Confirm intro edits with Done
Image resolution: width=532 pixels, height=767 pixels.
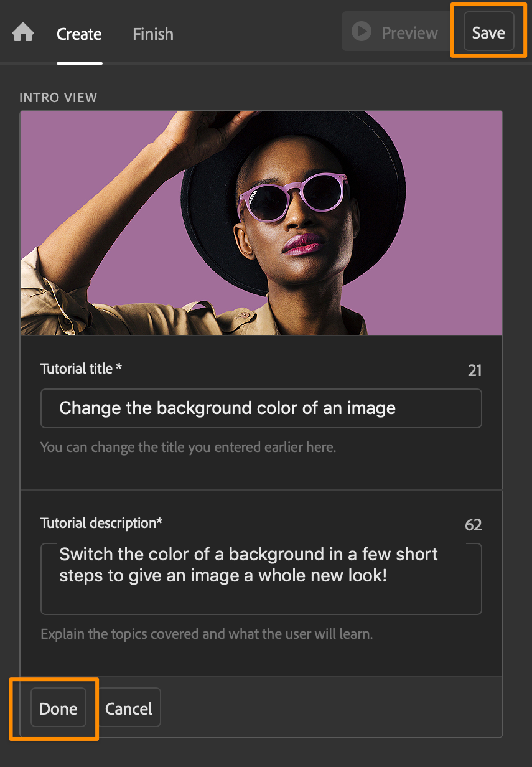pyautogui.click(x=58, y=709)
